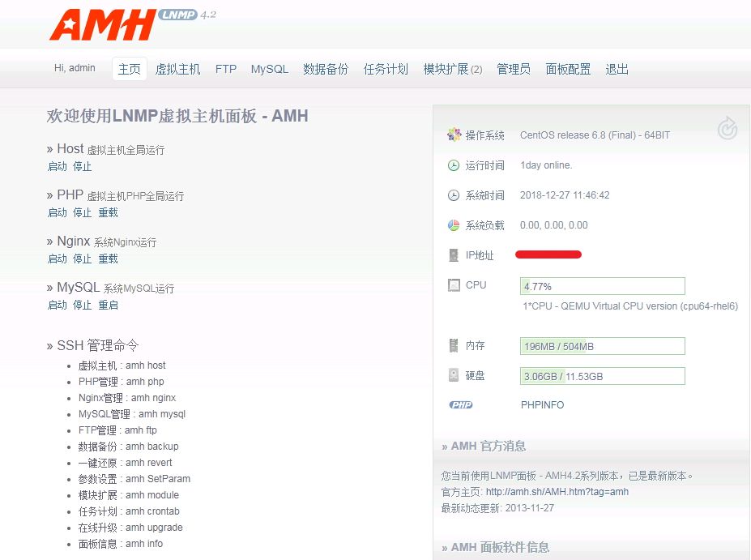
Task: Go to the 虚拟主机 menu
Action: click(177, 69)
